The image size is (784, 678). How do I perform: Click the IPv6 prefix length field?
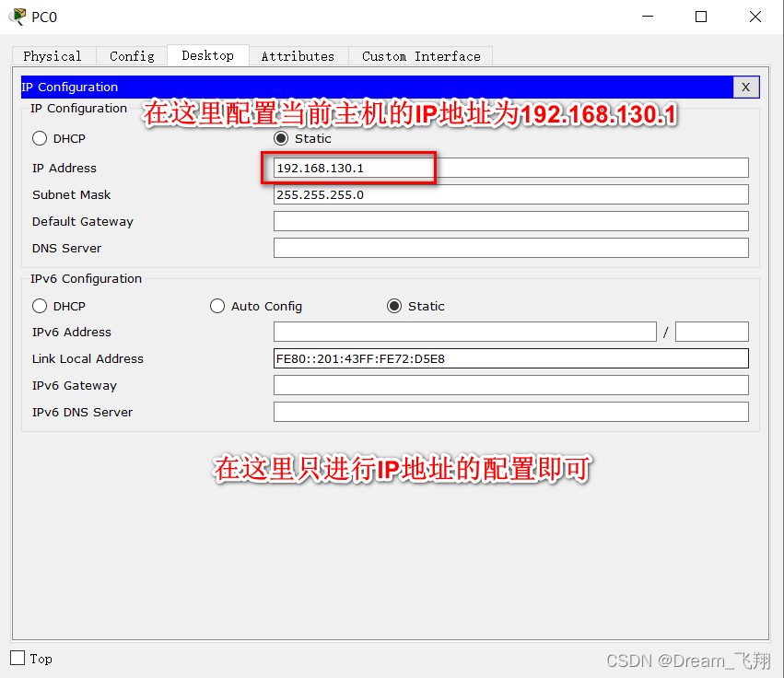(x=712, y=332)
